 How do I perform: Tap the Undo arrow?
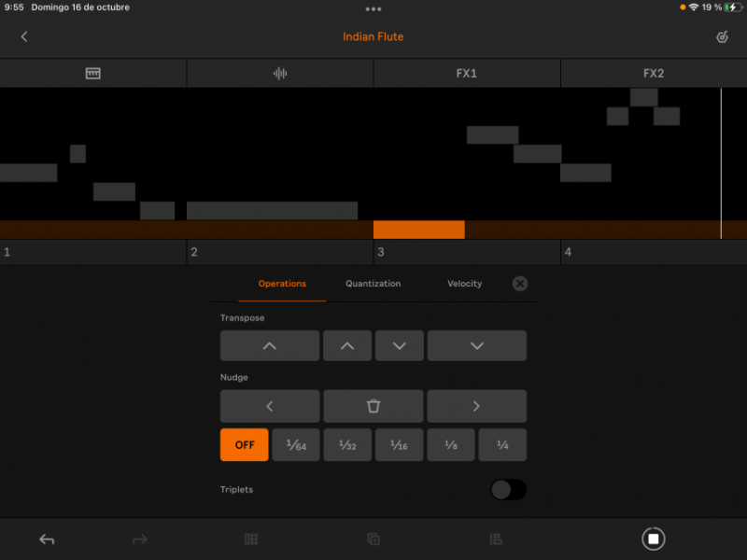click(x=46, y=539)
